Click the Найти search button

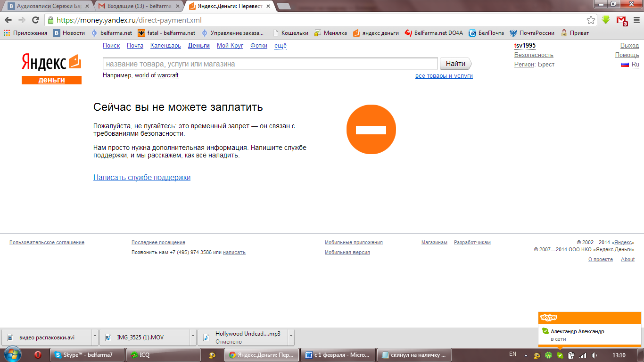(455, 64)
